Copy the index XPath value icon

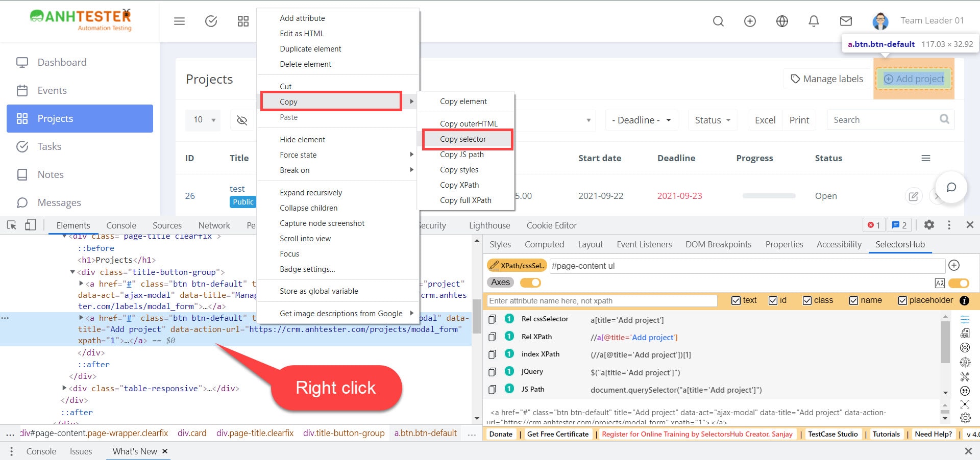click(x=492, y=354)
